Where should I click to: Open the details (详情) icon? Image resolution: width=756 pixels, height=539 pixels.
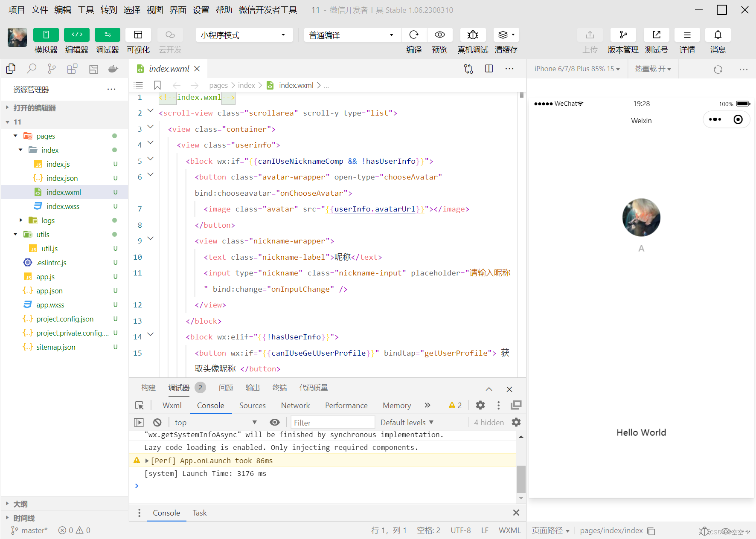(687, 35)
